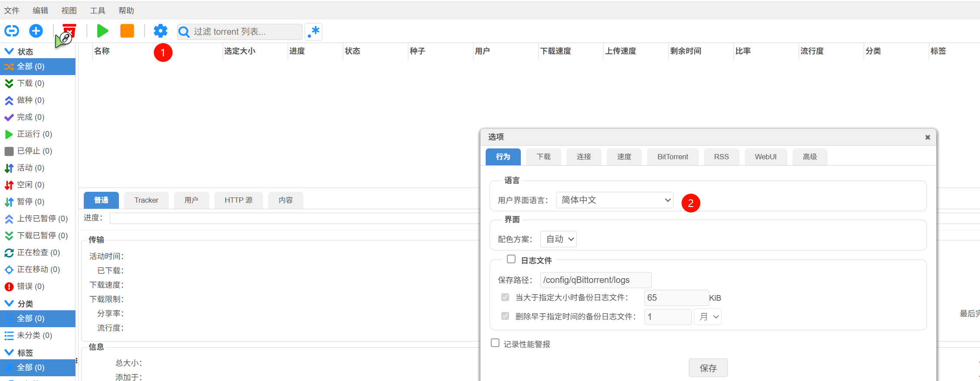
Task: Open the Tracker details tab
Action: click(x=146, y=200)
